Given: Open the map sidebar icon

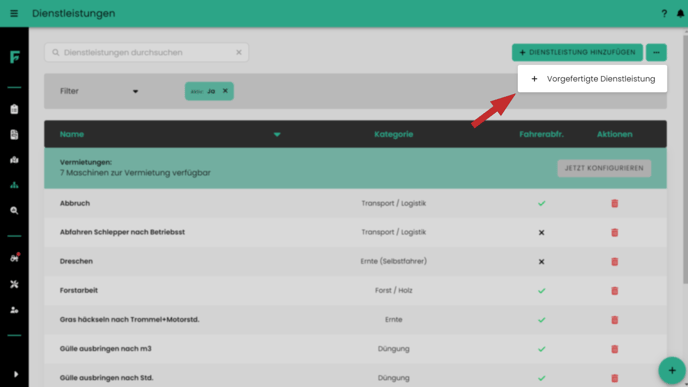Looking at the screenshot, I should point(14,160).
